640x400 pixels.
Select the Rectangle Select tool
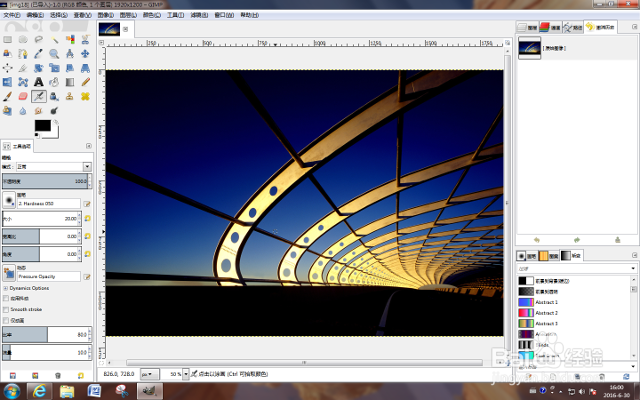7,40
